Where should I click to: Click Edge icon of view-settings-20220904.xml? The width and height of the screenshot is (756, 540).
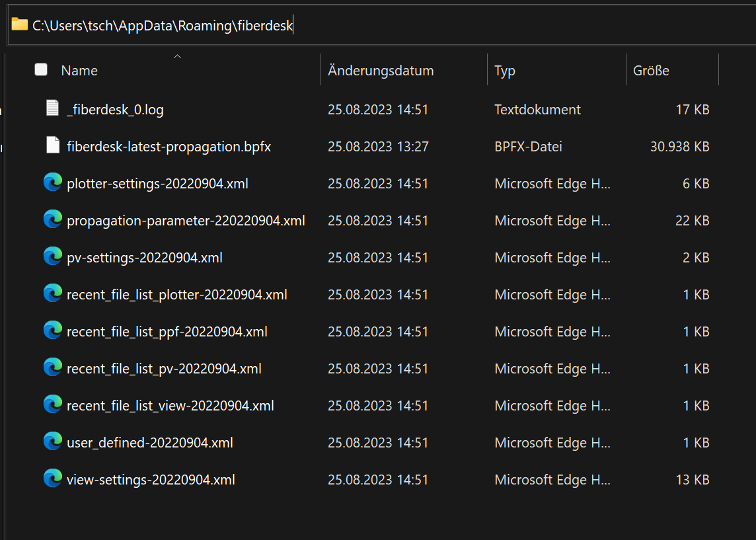coord(53,479)
